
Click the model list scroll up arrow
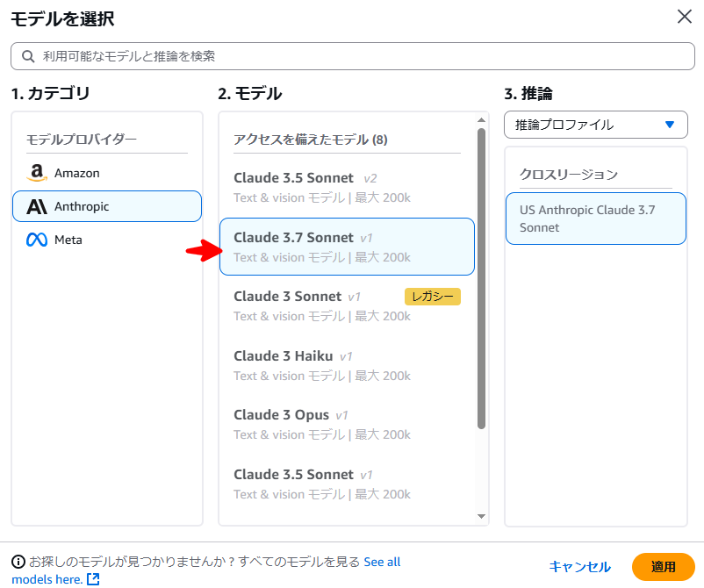point(481,120)
